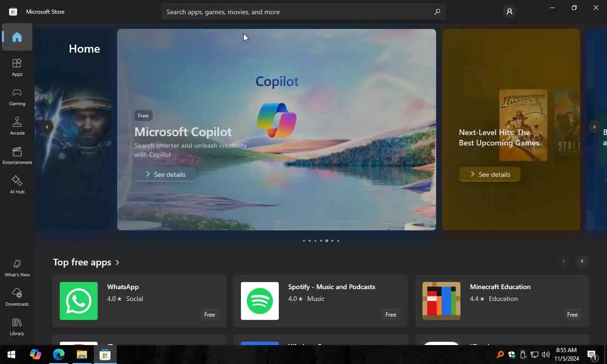Screen dimensions: 607x364
Task: Click the Microsoft Store logo in title bar
Action: pyautogui.click(x=13, y=12)
